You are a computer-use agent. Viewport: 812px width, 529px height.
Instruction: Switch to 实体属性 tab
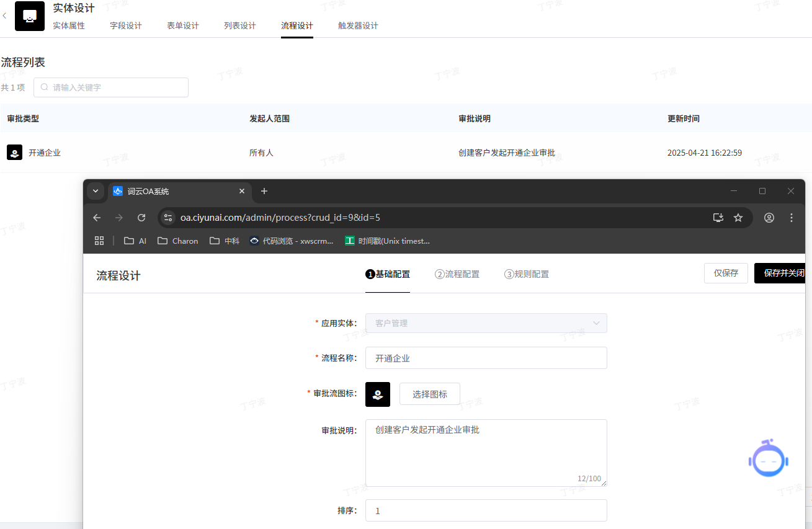[x=69, y=25]
